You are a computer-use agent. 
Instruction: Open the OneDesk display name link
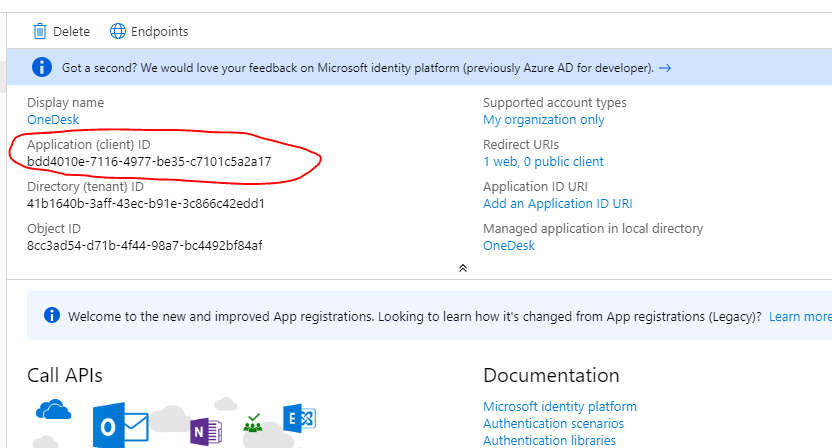53,119
